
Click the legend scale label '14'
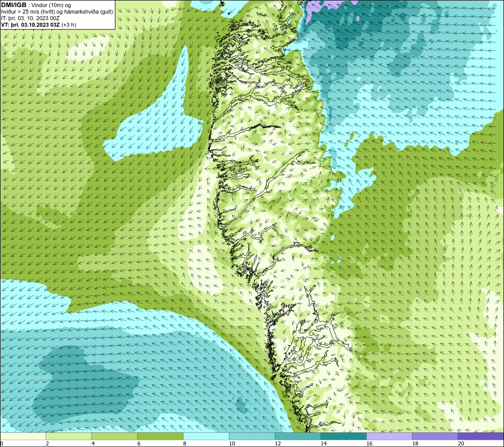pos(324,443)
